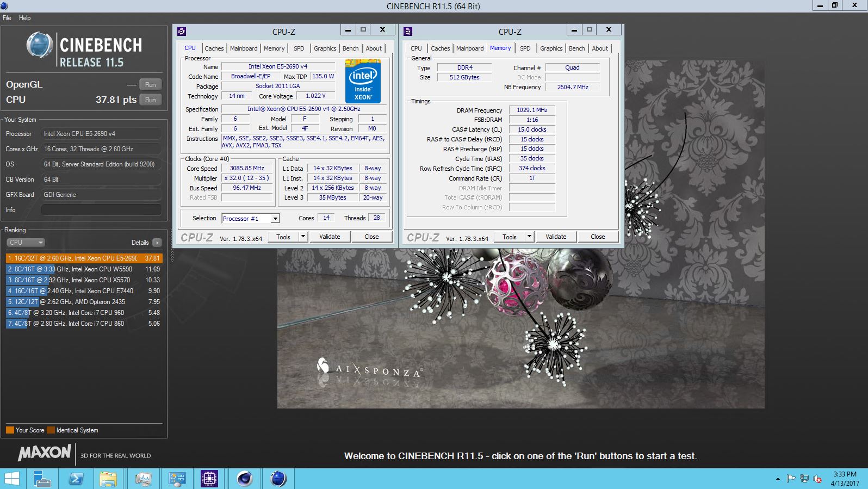868x489 pixels.
Task: Click Close button in left CPU-Z window
Action: click(x=371, y=237)
